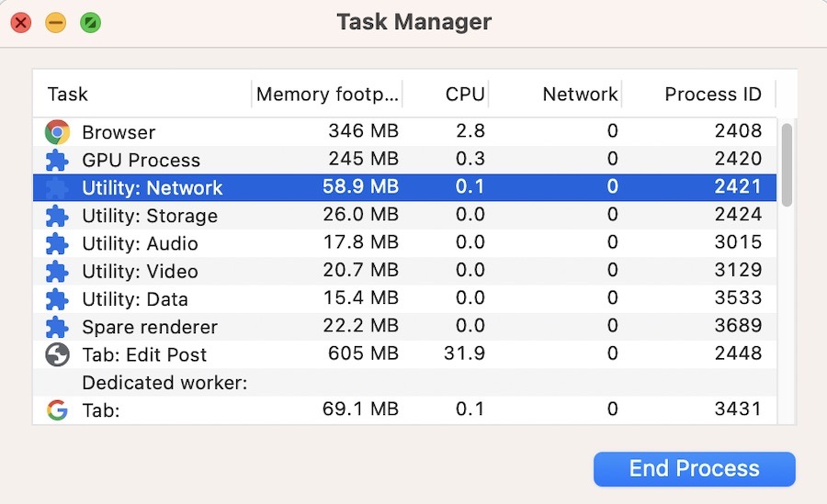Image resolution: width=827 pixels, height=504 pixels.
Task: Click the 31.9 CPU value
Action: (x=464, y=353)
